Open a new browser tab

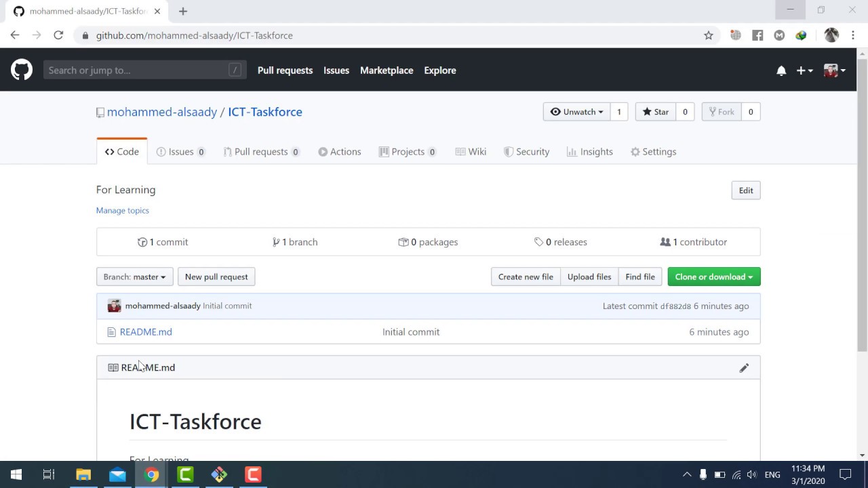coord(183,11)
